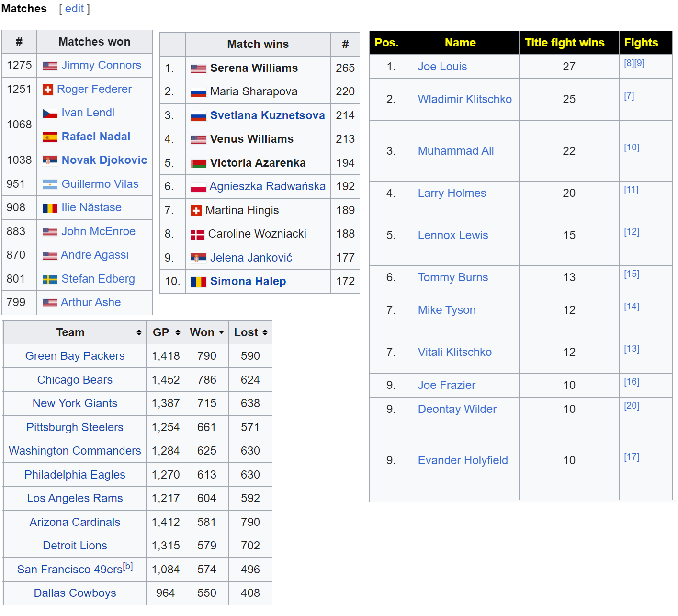This screenshot has height=616, width=678.
Task: Follow the Muhammad Ali link
Action: coord(456,151)
